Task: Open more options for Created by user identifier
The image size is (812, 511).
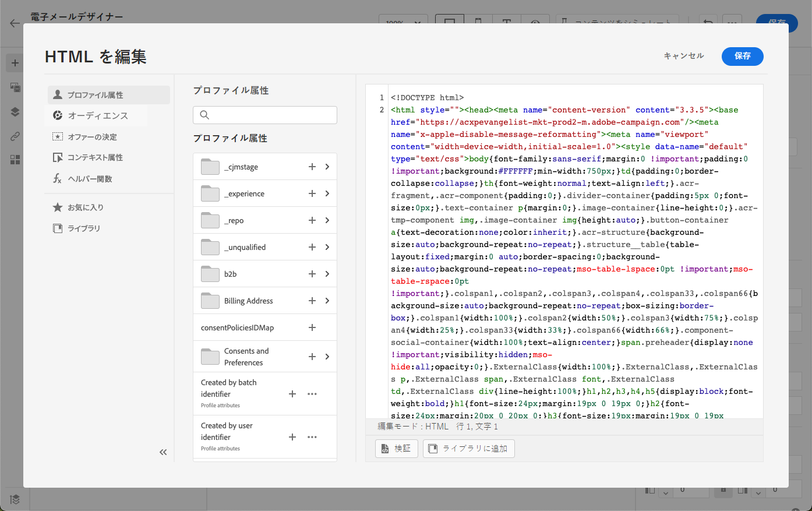Action: pyautogui.click(x=312, y=437)
